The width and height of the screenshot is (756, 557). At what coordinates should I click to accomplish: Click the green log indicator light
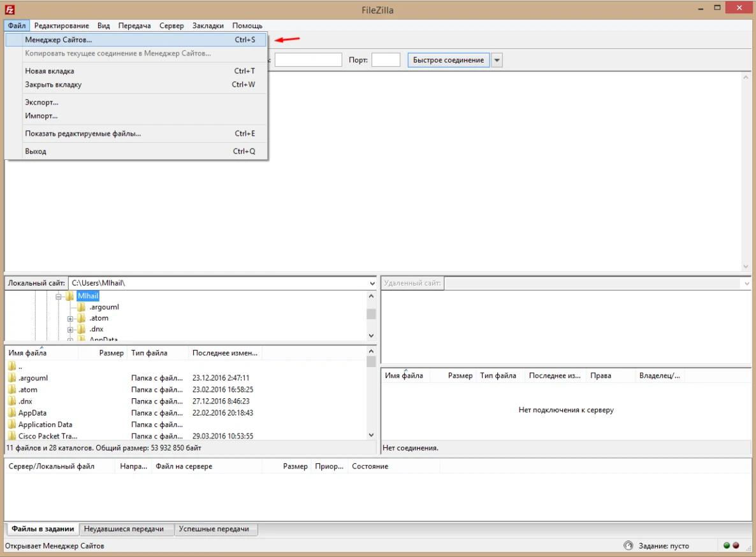coord(727,546)
